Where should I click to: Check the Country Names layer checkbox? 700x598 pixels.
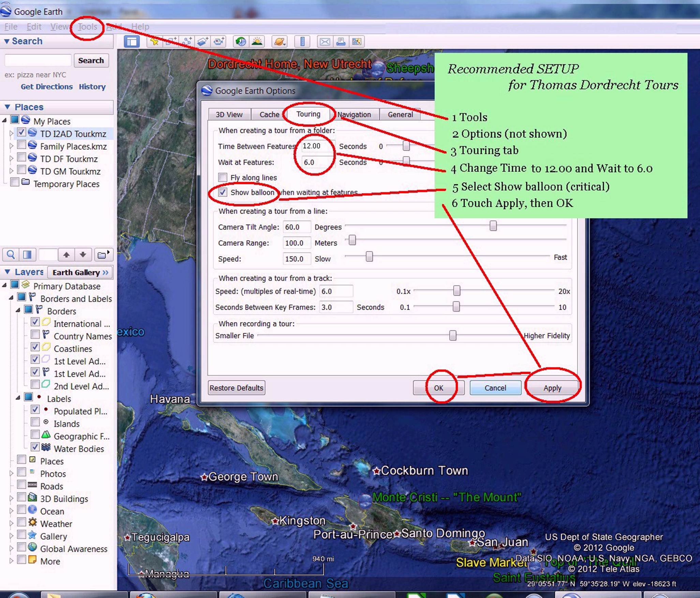coord(35,334)
